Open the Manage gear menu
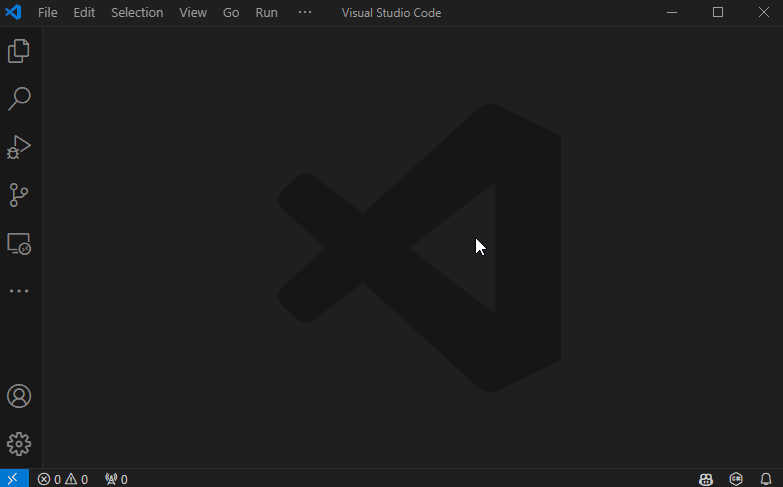The image size is (783, 487). [19, 444]
